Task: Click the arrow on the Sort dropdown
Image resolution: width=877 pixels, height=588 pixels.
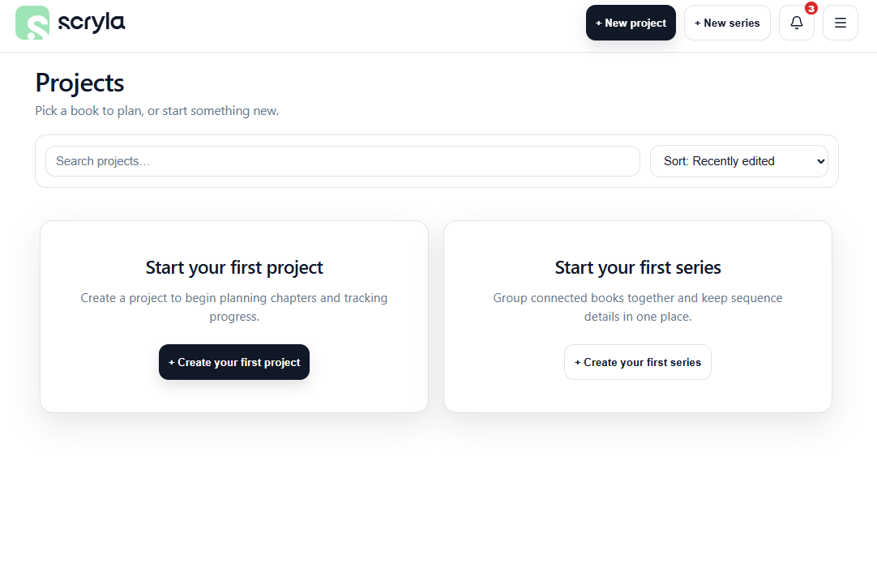Action: click(820, 161)
